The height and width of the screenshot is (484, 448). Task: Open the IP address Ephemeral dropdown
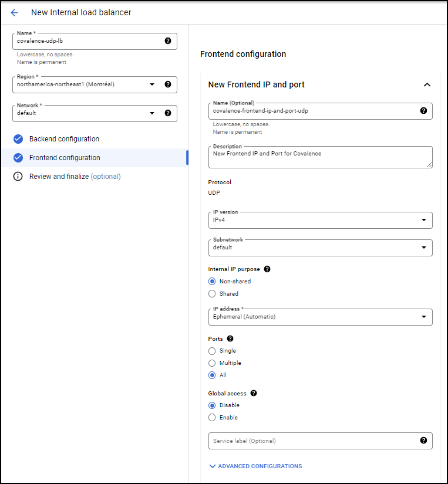321,317
